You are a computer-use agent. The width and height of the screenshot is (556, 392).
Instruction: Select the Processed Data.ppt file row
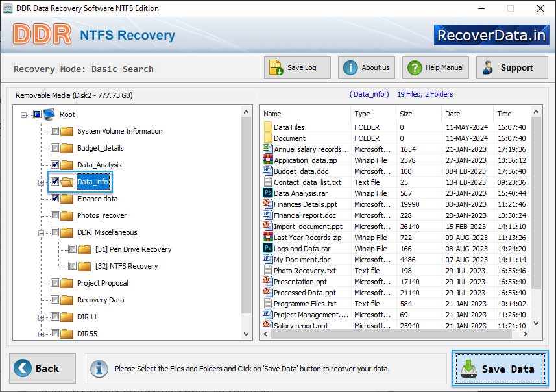[395, 293]
